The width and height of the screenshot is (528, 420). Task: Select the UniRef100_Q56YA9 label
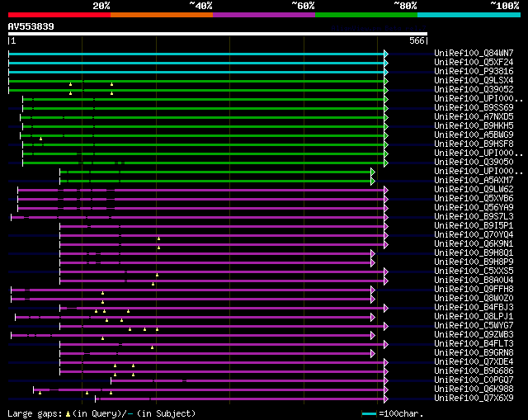474,207
